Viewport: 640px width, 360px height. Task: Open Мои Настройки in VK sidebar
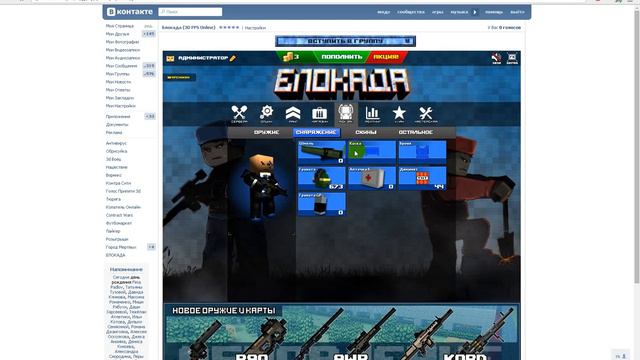pyautogui.click(x=121, y=106)
